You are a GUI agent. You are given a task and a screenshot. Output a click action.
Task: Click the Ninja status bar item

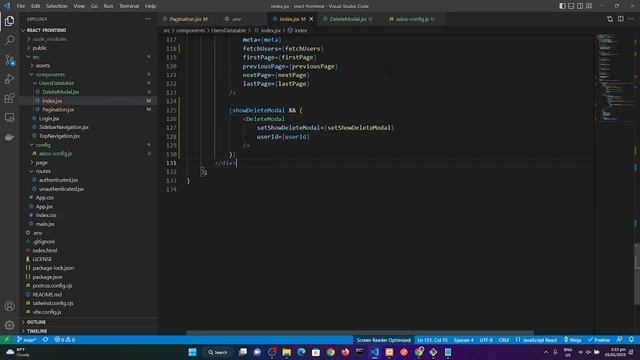pyautogui.click(x=572, y=340)
